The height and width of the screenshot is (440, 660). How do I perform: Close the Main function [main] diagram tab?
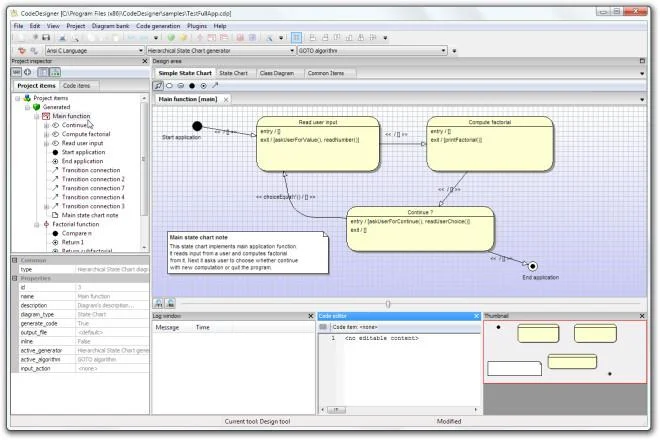(x=226, y=100)
